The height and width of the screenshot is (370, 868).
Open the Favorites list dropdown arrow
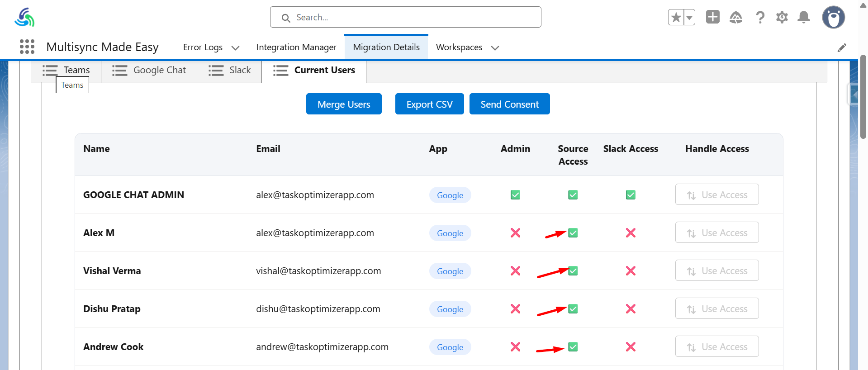[x=689, y=17]
